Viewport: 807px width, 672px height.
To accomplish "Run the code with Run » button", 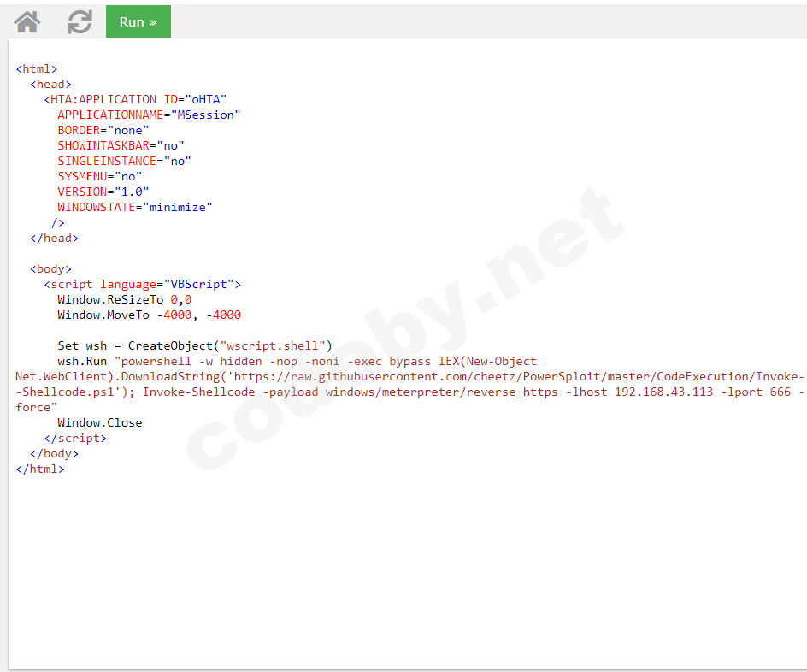I will [138, 21].
